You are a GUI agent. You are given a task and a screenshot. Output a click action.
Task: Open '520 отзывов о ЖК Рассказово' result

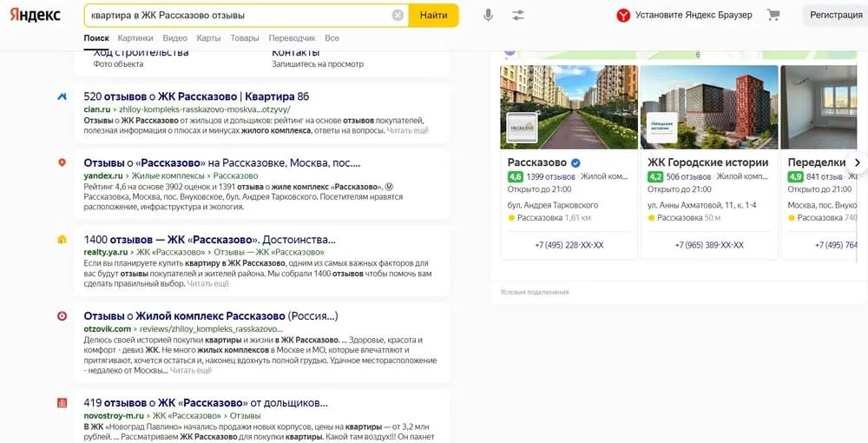click(x=196, y=96)
